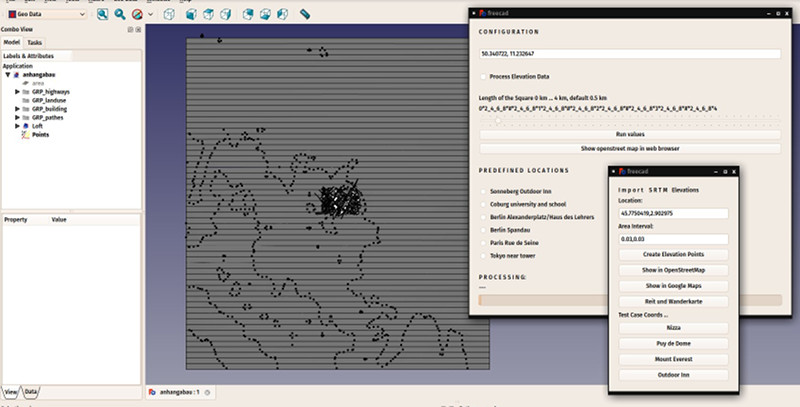Enable Process Elevation Data checkbox
The width and height of the screenshot is (800, 407).
point(484,76)
